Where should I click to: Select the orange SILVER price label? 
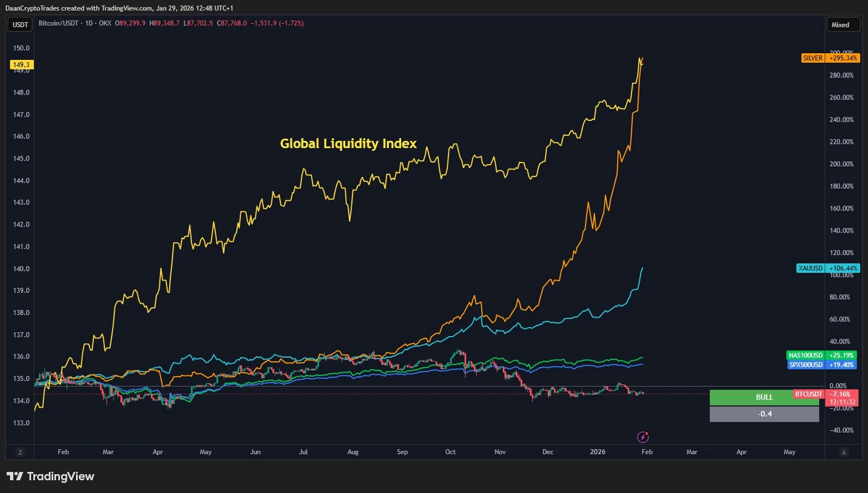[x=813, y=58]
